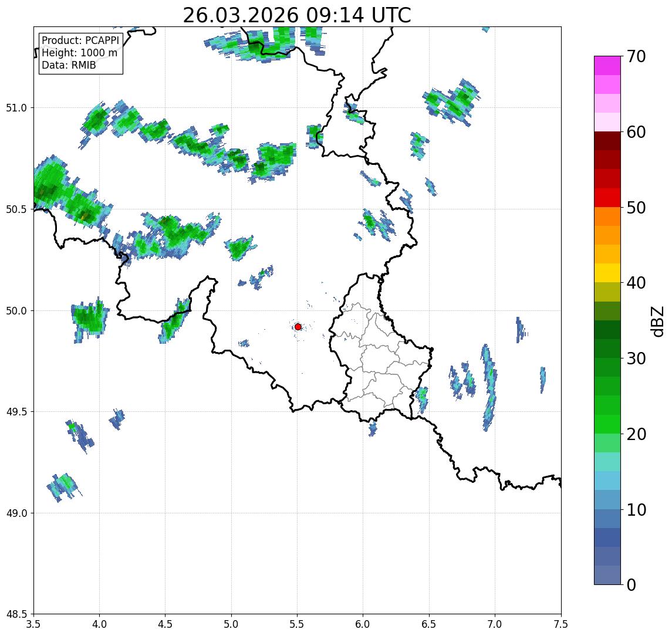Click the longitude axis label 7.5
Viewport: 672px width, 636px height.
pyautogui.click(x=560, y=624)
